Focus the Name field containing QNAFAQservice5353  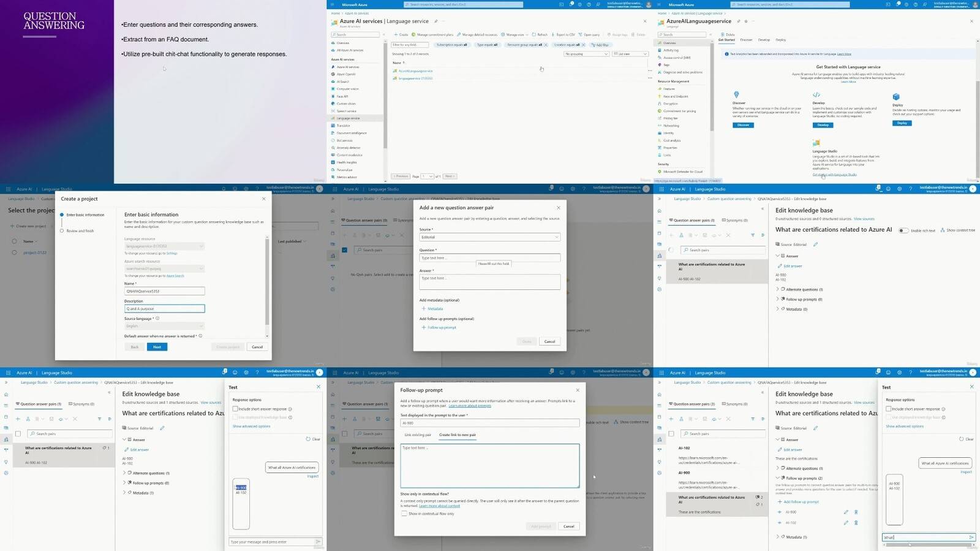click(x=164, y=291)
